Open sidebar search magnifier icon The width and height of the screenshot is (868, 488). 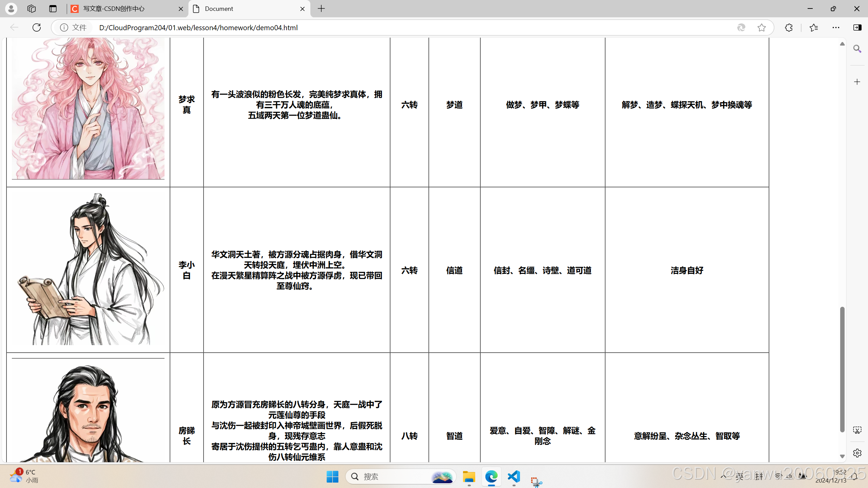coord(857,49)
